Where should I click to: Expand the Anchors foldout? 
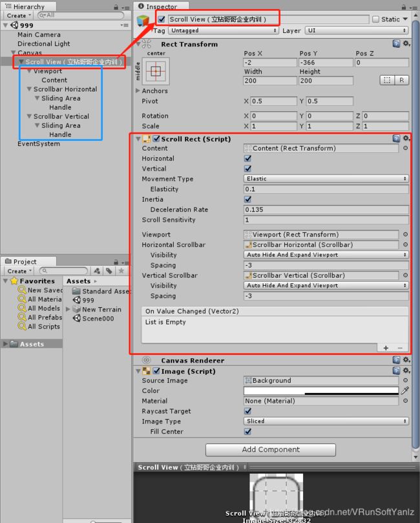[x=138, y=91]
